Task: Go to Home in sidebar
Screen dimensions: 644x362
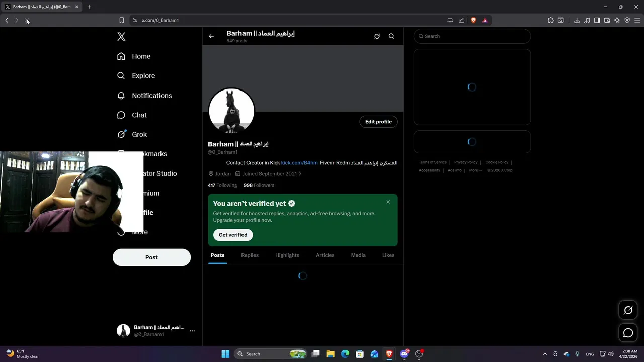Action: [134, 56]
